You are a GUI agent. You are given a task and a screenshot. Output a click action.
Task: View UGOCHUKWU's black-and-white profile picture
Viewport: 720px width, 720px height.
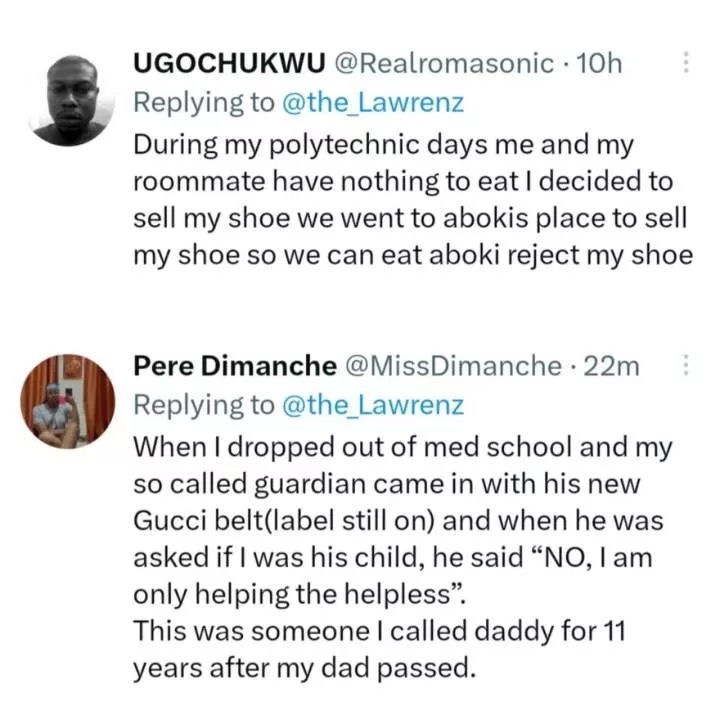pos(70,100)
